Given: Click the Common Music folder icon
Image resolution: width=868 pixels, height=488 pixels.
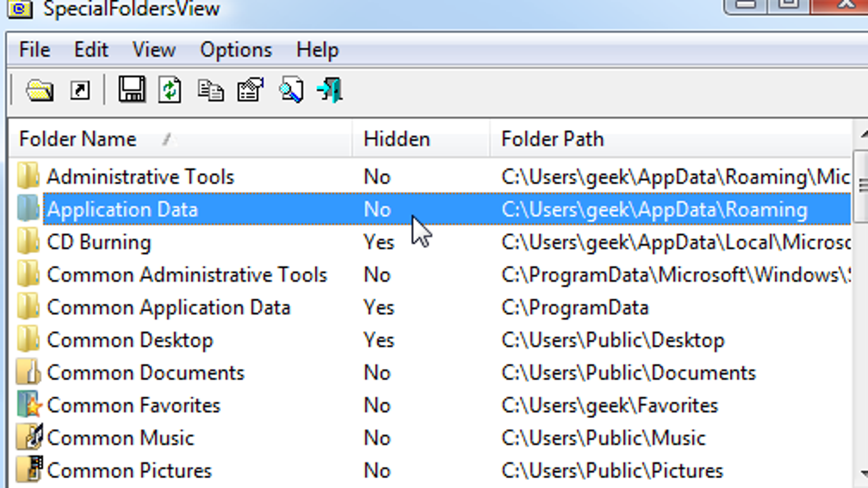Looking at the screenshot, I should tap(29, 437).
